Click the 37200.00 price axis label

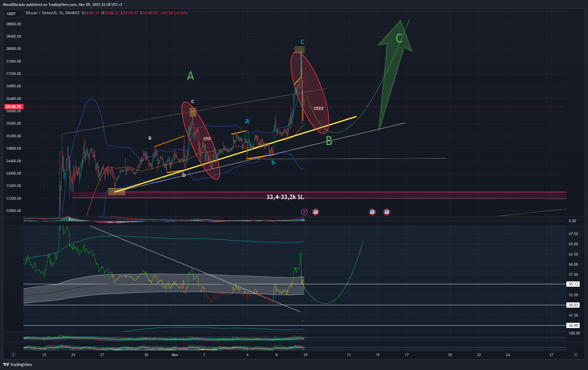pos(14,74)
